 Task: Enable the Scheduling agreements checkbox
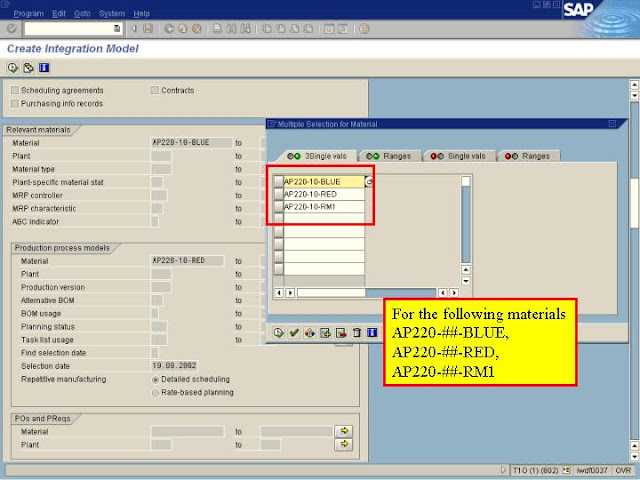(x=15, y=90)
